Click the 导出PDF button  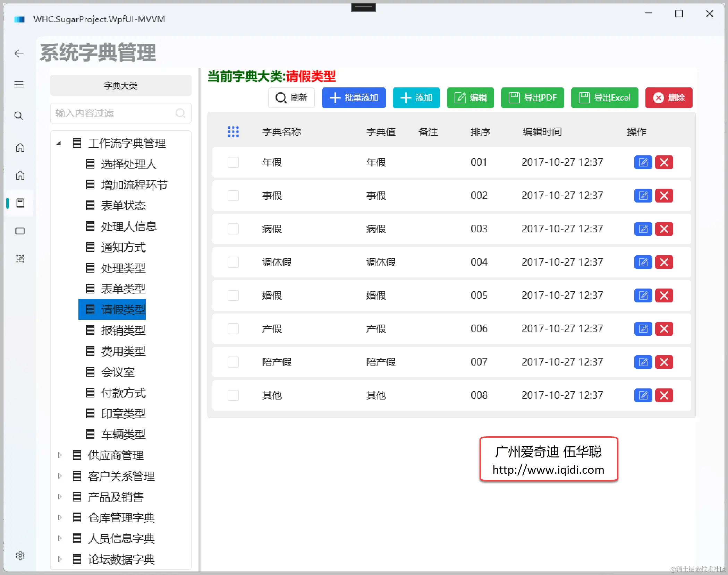[532, 98]
